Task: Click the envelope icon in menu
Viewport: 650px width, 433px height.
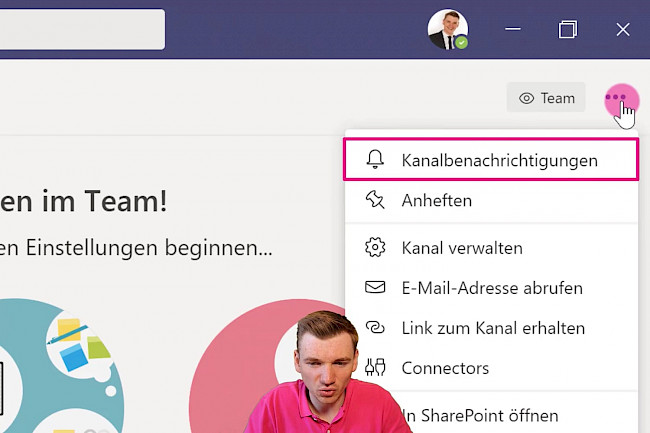Action: tap(375, 287)
